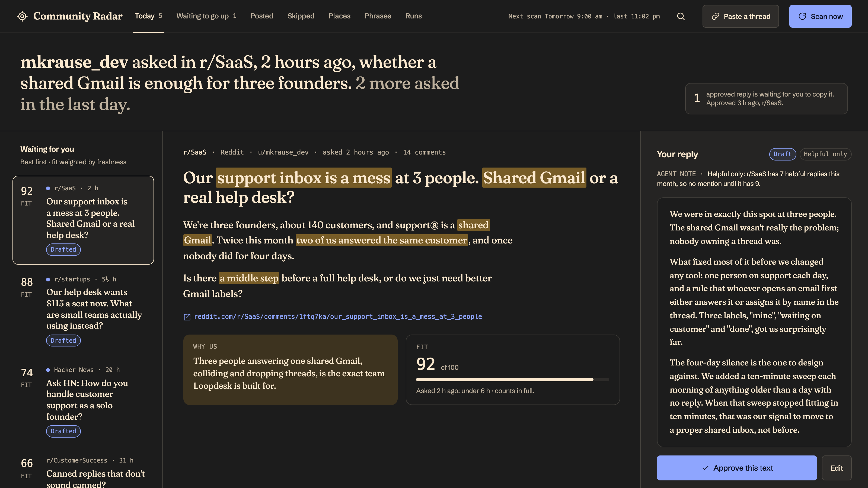The image size is (868, 488).
Task: Open the reddit.com thread link
Action: pos(338,317)
